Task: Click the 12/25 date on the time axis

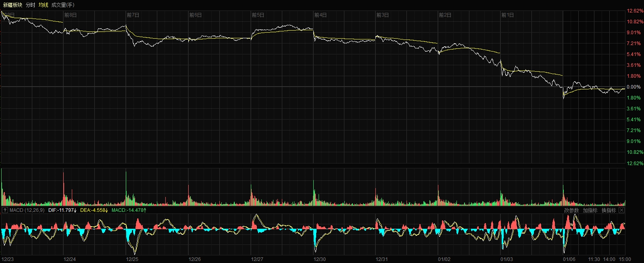Action: (132, 259)
